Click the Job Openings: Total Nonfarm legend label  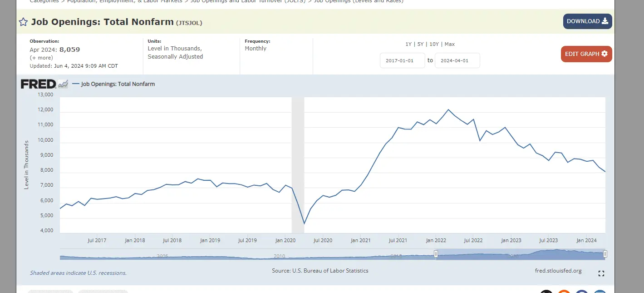pyautogui.click(x=118, y=84)
